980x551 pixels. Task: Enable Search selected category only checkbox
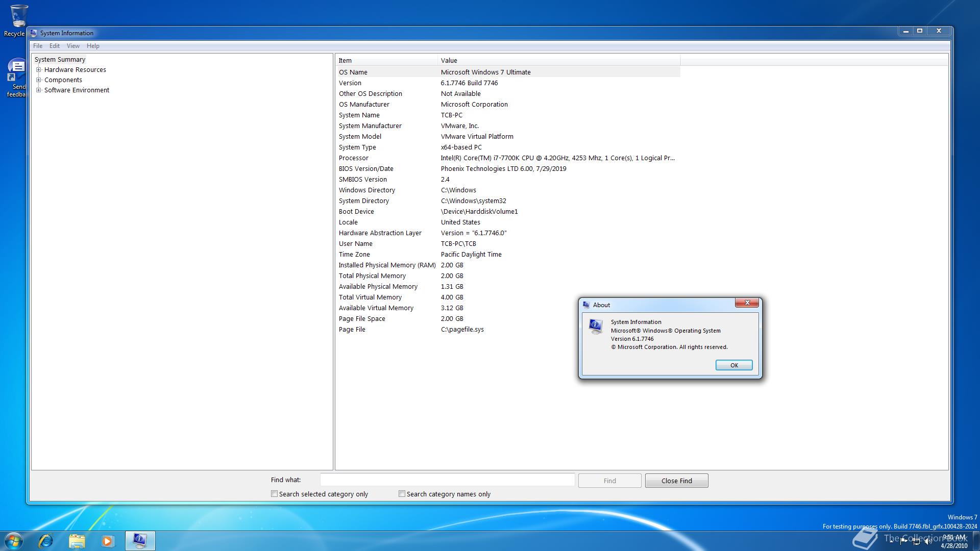coord(275,494)
